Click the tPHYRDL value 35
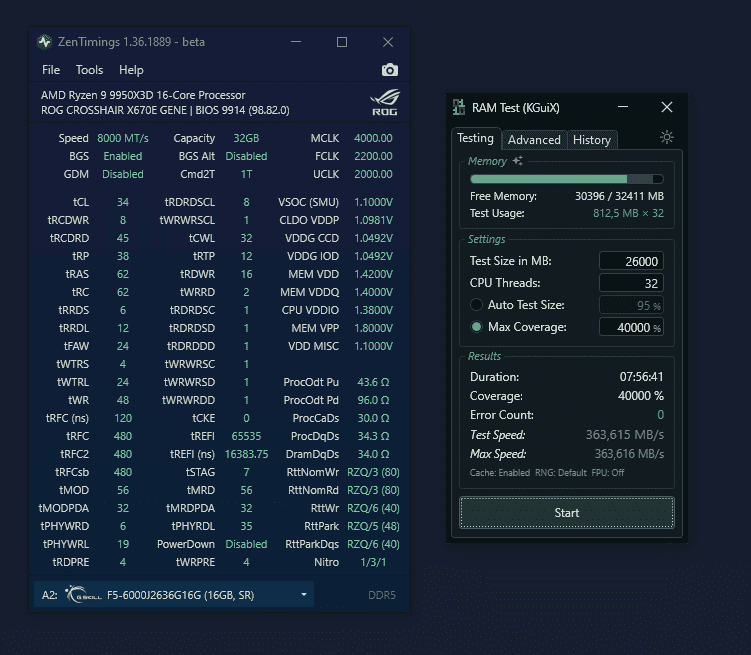This screenshot has width=751, height=655. [246, 526]
